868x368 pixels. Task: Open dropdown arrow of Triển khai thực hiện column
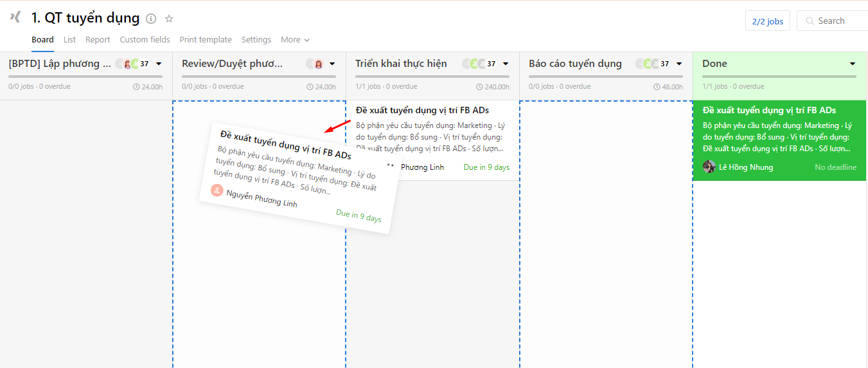coord(506,64)
